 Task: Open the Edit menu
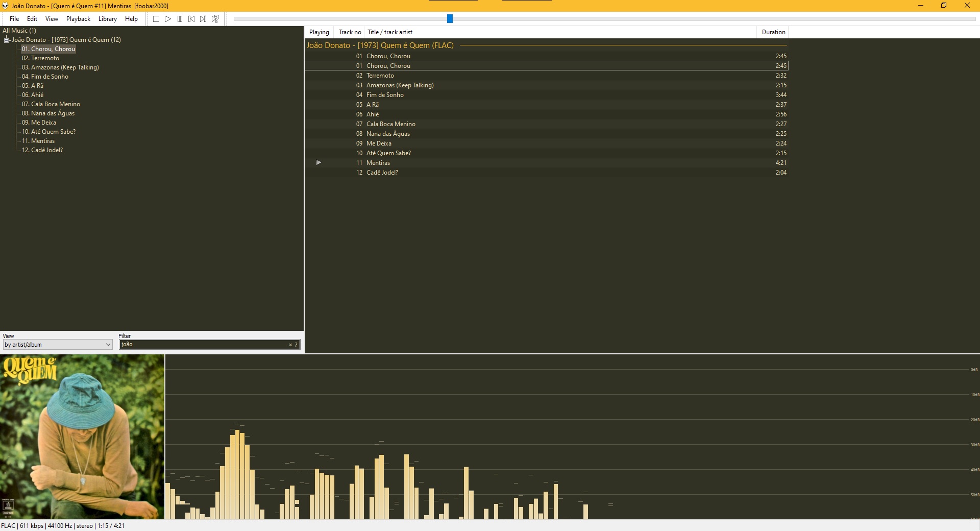click(x=32, y=19)
